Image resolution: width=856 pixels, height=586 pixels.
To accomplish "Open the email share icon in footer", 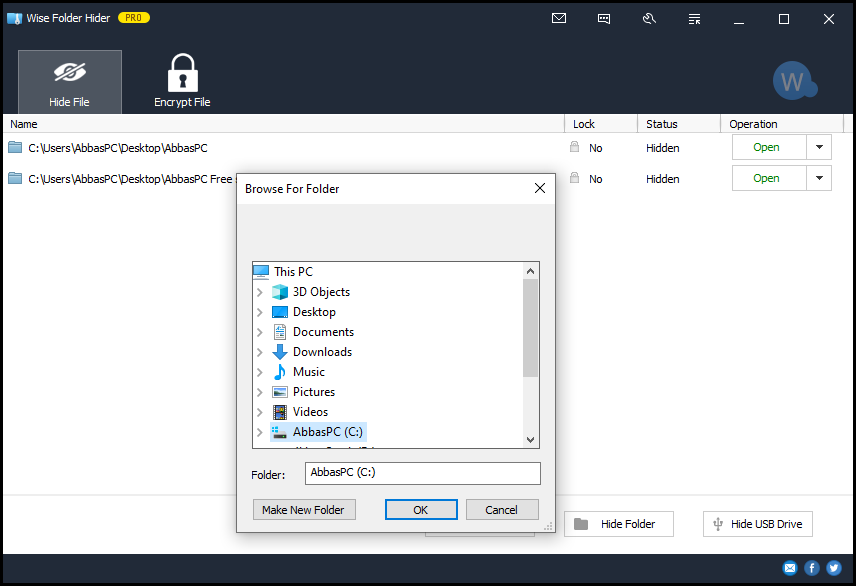I will tap(790, 569).
